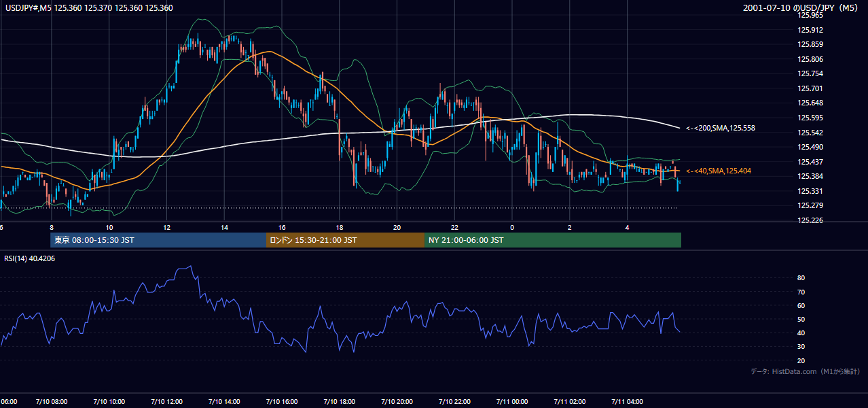Click the 7/10 08:00 time label
Image resolution: width=868 pixels, height=408 pixels.
51,402
